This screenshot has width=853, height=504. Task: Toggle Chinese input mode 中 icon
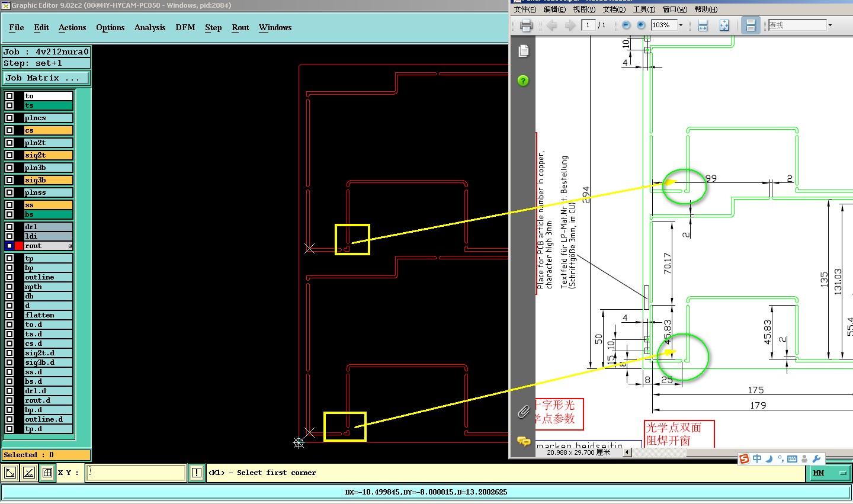[757, 459]
